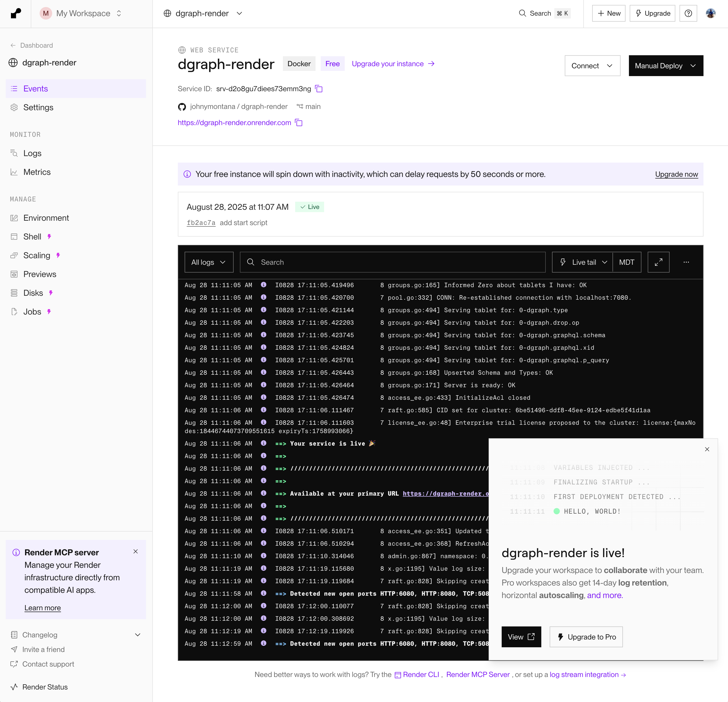Screen dimensions: 728x702
Task: Open Environment under Manage
Action: [76, 218]
